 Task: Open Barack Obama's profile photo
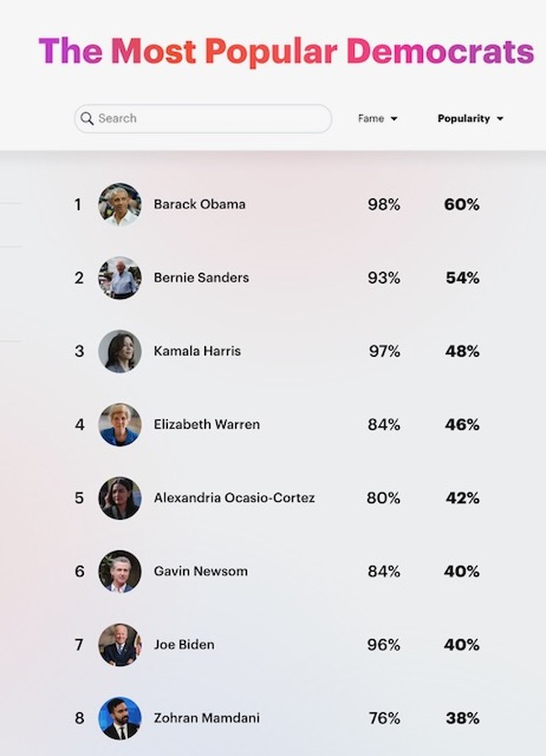point(119,204)
